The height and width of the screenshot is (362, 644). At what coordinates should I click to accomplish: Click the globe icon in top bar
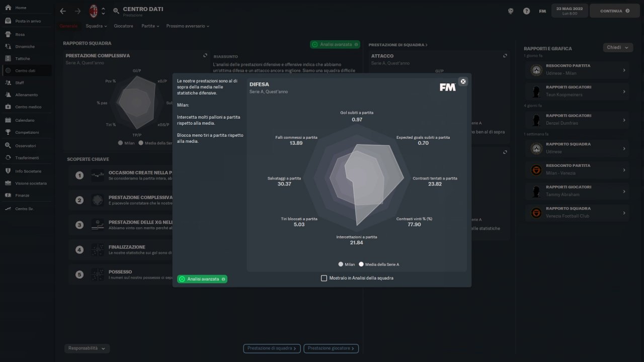[x=511, y=11]
